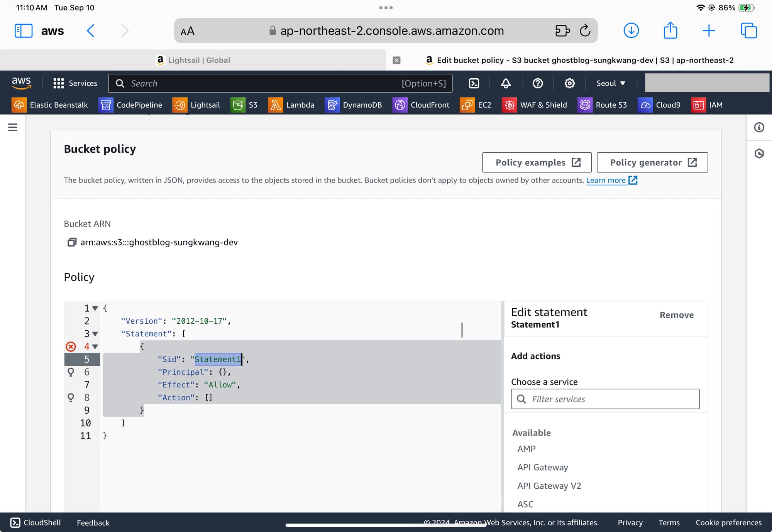Open the help question mark icon

pos(538,83)
